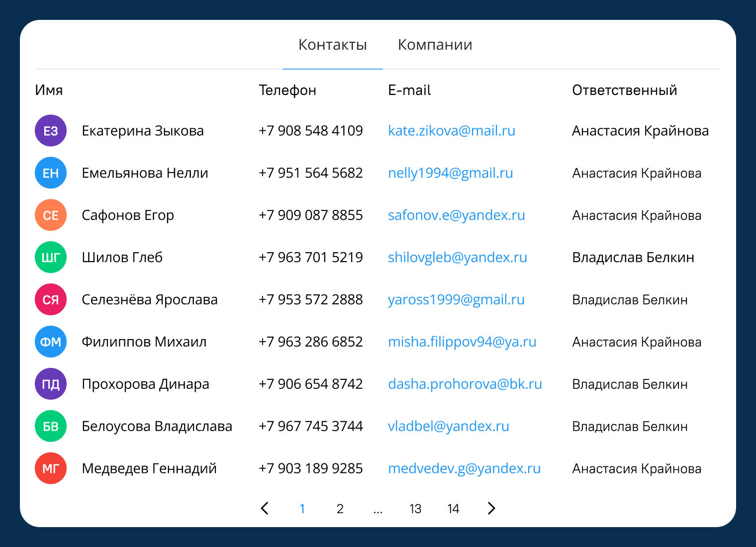
Task: Jump to page 14 in pagination
Action: point(453,509)
